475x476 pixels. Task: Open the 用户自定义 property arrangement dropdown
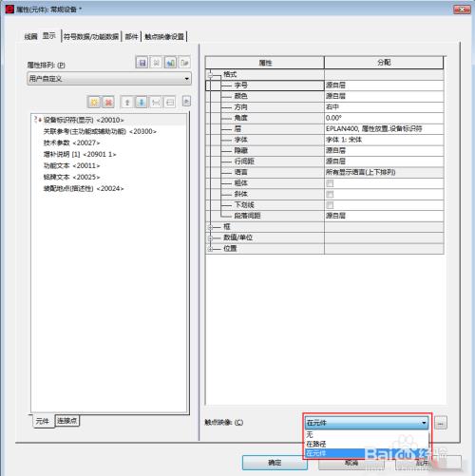coord(109,79)
